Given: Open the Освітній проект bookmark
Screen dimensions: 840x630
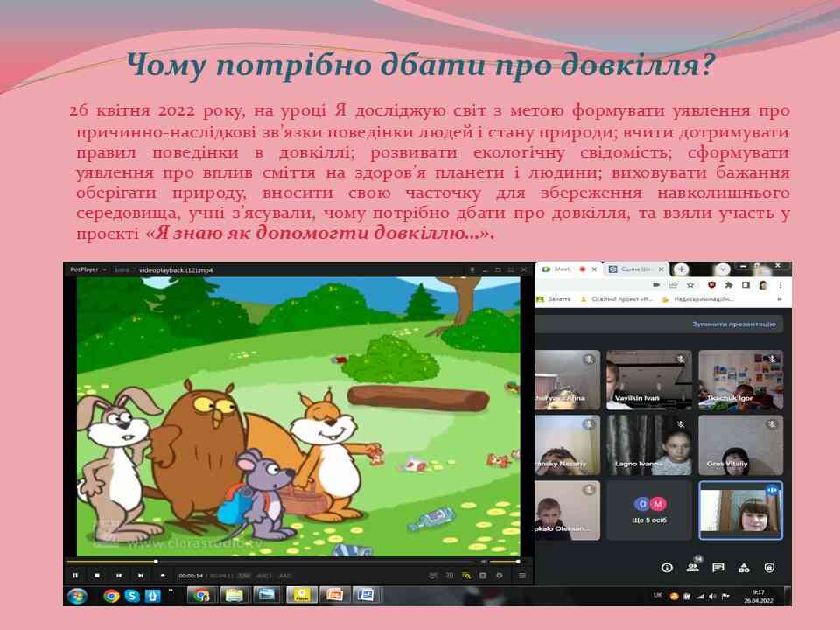Looking at the screenshot, I should tap(616, 299).
